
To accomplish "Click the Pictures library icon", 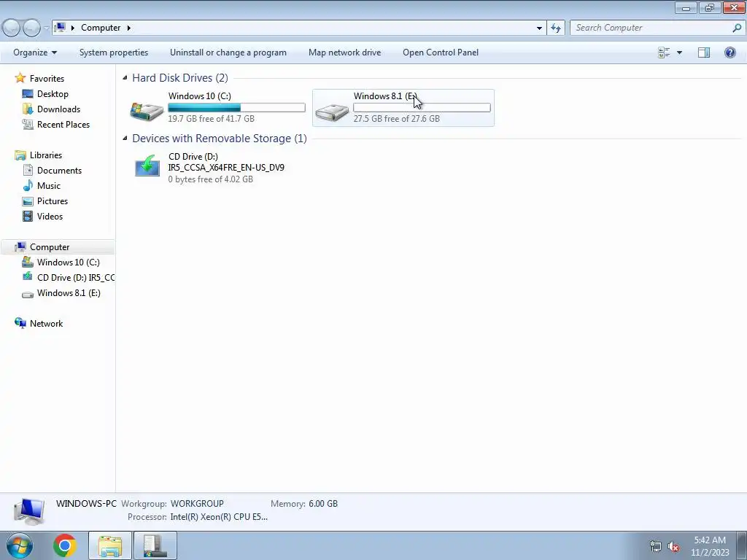I will (x=28, y=201).
